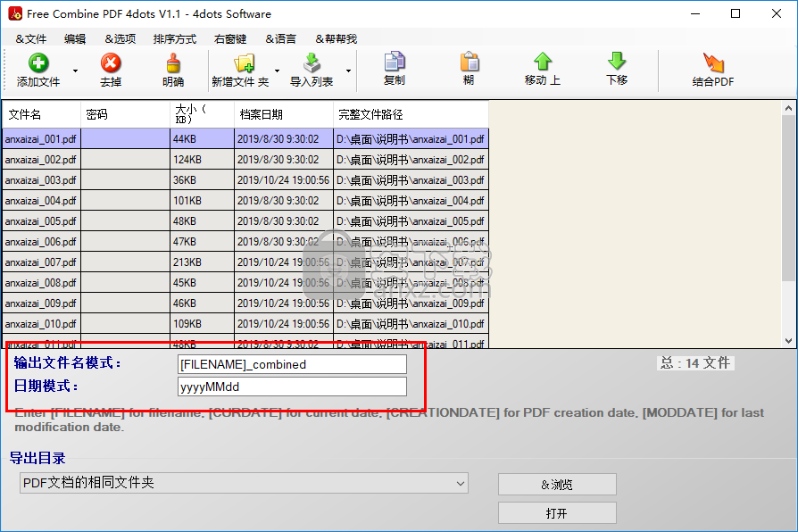The image size is (798, 532).
Task: Minimize the application window
Action: point(695,13)
